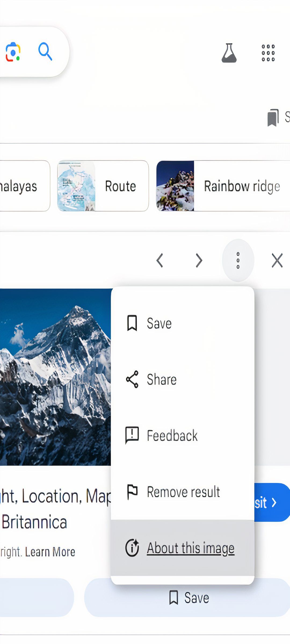Open Search Labs flask icon
290x644 pixels.
coord(229,53)
